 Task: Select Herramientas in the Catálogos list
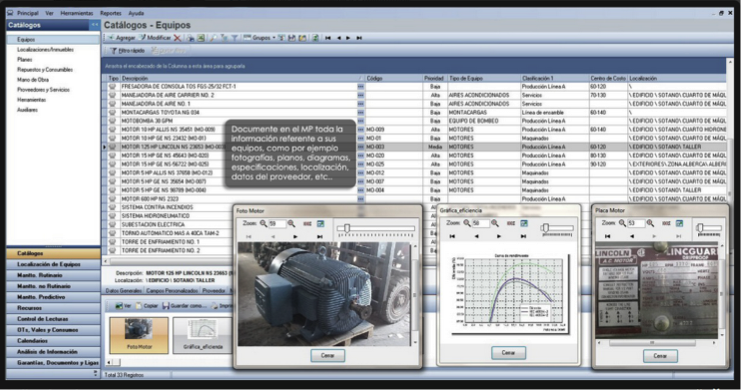tap(31, 100)
